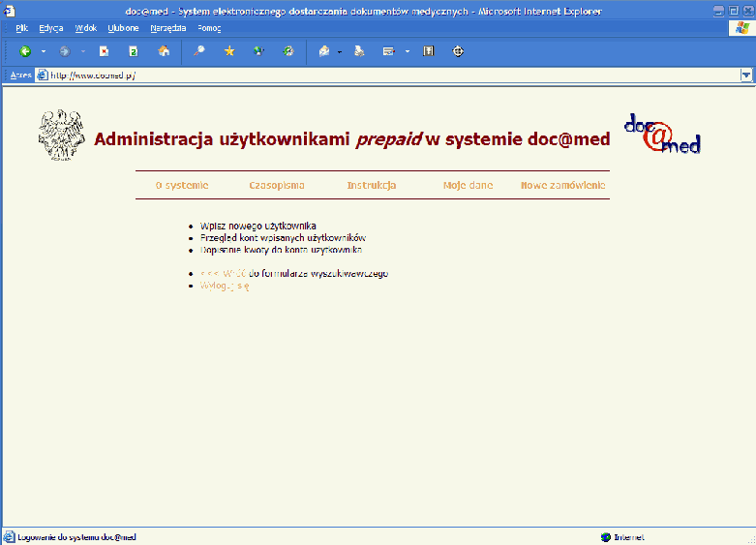
Task: Open the Instrukcja navigation tab
Action: (x=372, y=185)
